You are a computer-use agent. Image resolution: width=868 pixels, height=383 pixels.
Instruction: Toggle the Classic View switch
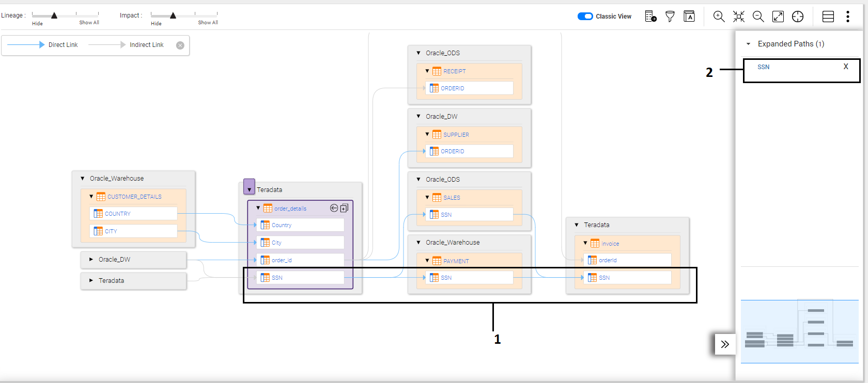(585, 17)
